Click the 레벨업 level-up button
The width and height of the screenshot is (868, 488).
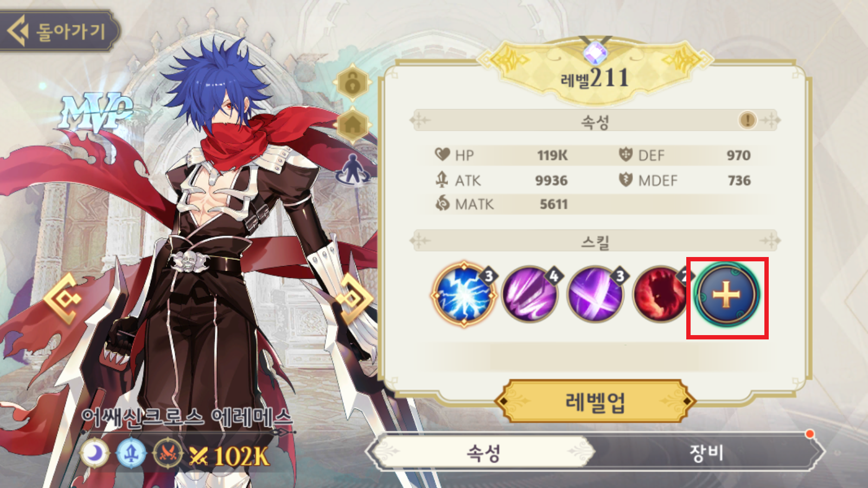point(595,402)
